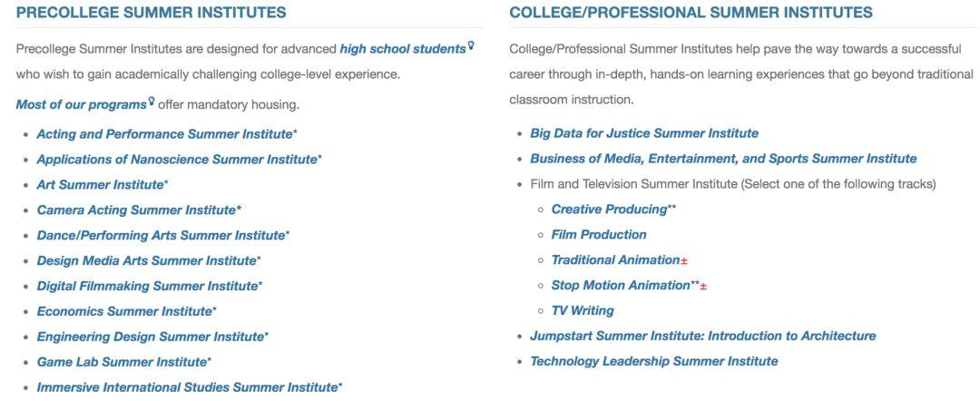Click the lightbulb icon after Most of our programs
This screenshot has height=401, width=980.
pyautogui.click(x=152, y=103)
